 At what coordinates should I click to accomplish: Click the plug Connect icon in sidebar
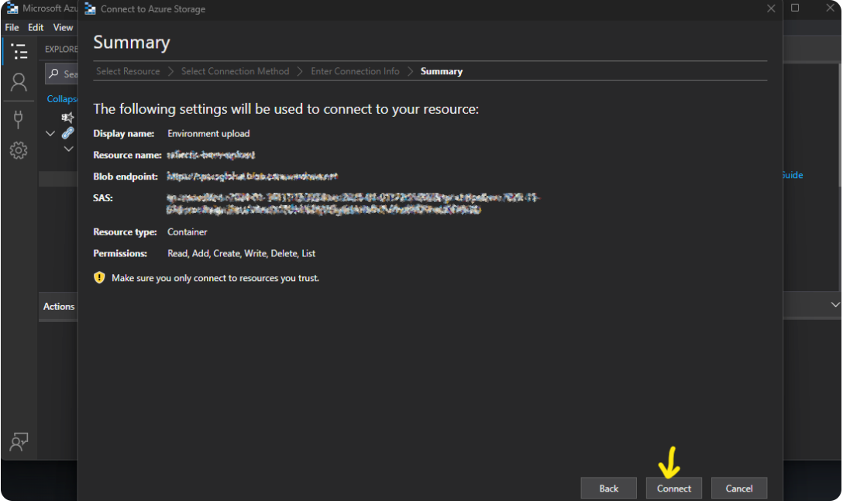[19, 118]
